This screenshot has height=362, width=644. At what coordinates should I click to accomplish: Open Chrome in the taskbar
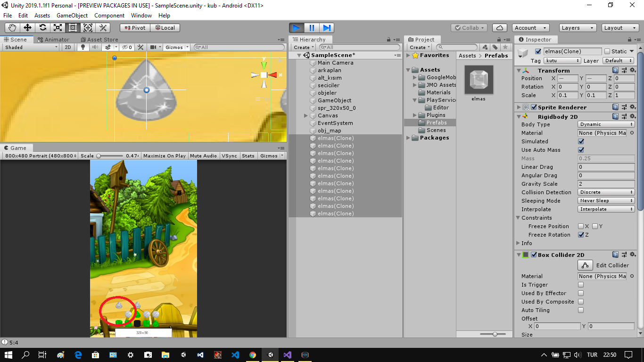pyautogui.click(x=253, y=355)
